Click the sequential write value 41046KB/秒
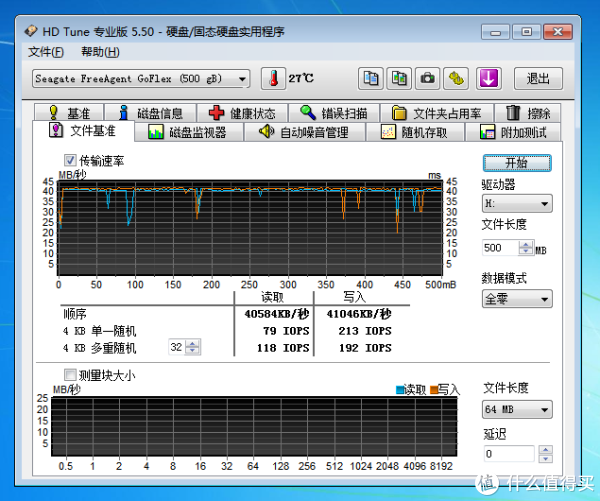The height and width of the screenshot is (501, 600). (x=359, y=314)
